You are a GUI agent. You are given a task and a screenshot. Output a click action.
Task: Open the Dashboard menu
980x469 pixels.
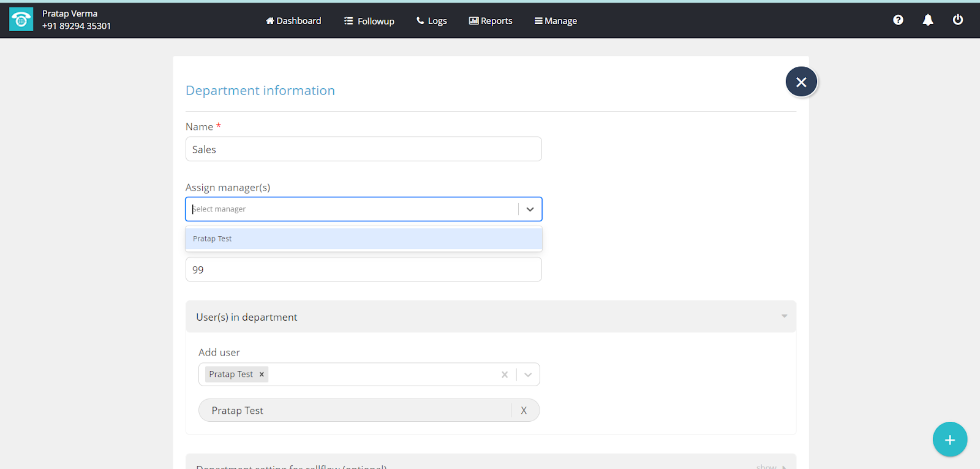click(x=293, y=21)
